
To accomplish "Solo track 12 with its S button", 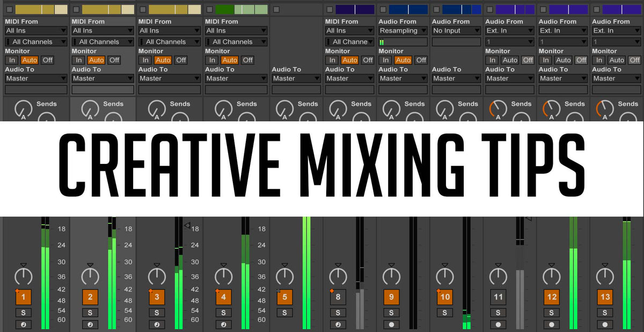I will (552, 313).
